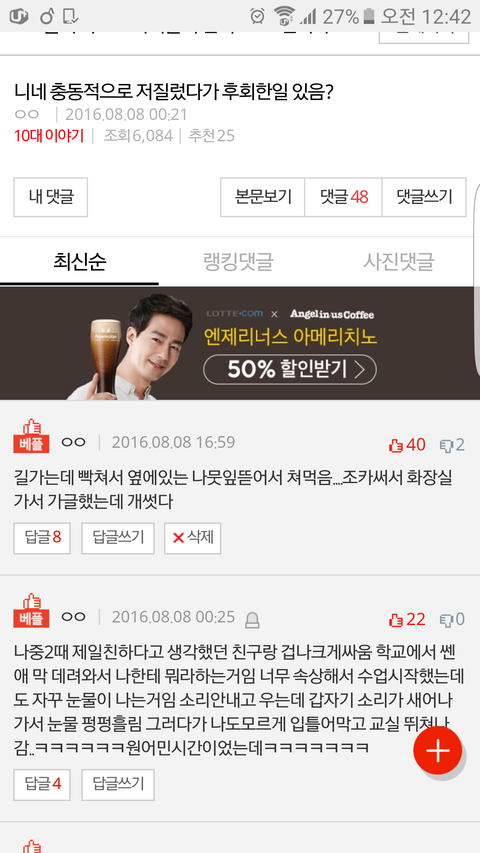Viewport: 480px width, 853px height.
Task: Tap battery indicator in status bar
Action: coord(370,16)
